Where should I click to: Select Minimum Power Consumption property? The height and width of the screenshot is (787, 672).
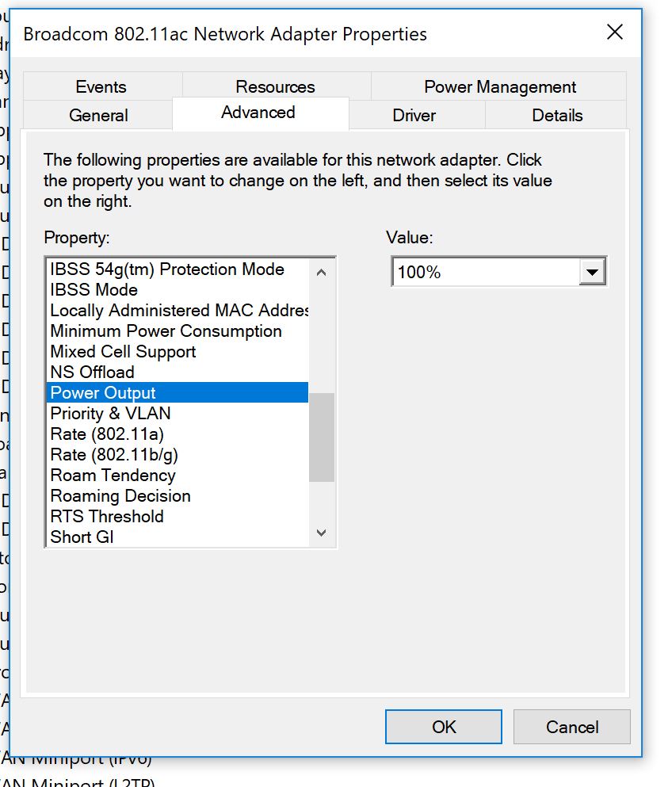(x=178, y=330)
